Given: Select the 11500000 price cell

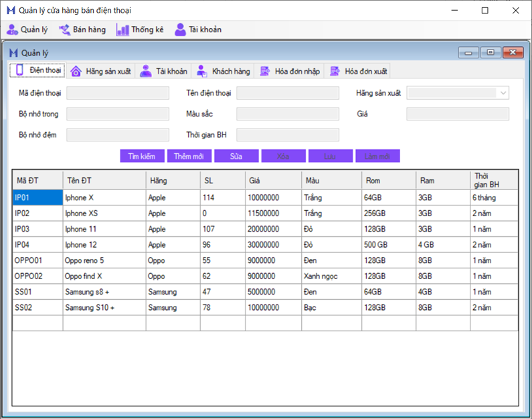Looking at the screenshot, I should click(x=274, y=214).
